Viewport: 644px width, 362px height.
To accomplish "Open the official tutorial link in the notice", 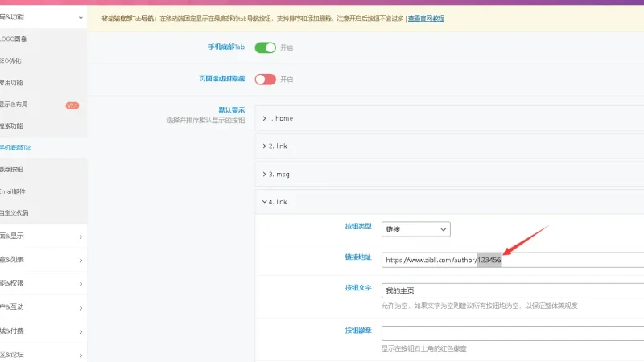I will (x=426, y=19).
